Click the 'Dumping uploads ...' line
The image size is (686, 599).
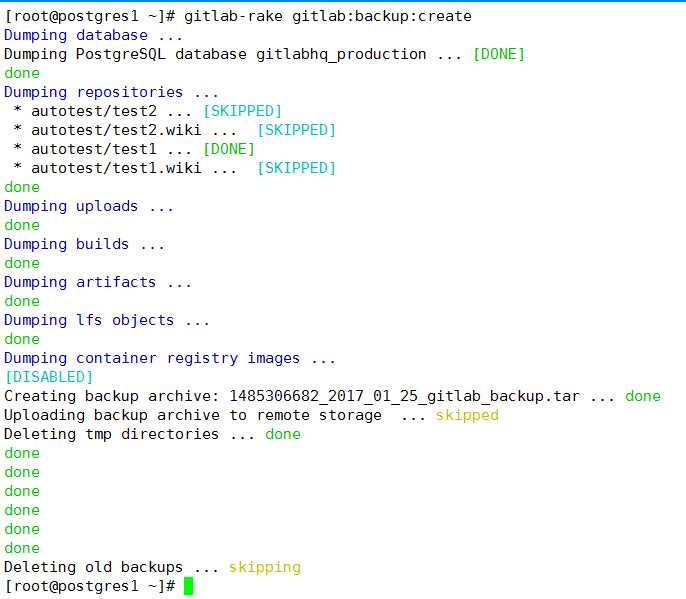click(x=89, y=207)
